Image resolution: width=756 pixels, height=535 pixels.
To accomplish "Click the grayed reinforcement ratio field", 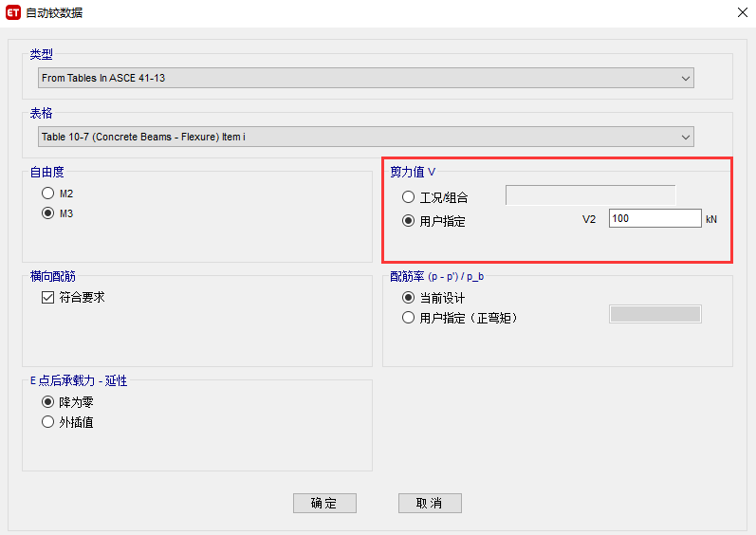I will (x=655, y=314).
